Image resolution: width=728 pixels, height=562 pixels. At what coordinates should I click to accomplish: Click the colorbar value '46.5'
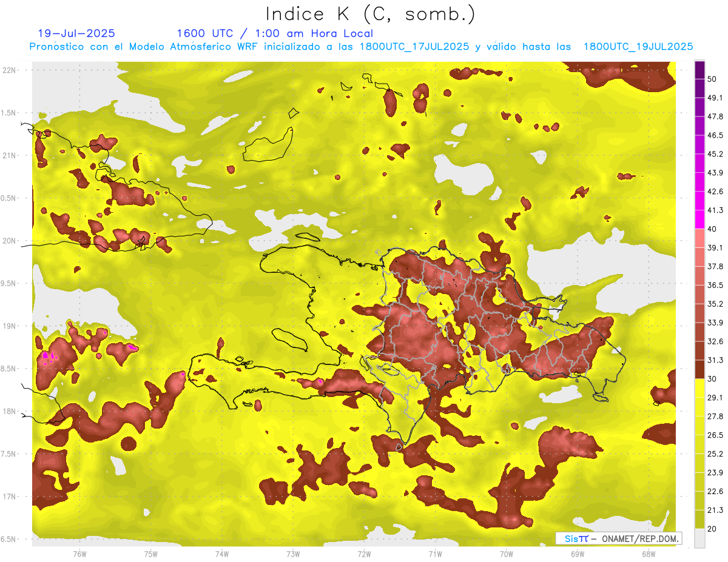715,135
